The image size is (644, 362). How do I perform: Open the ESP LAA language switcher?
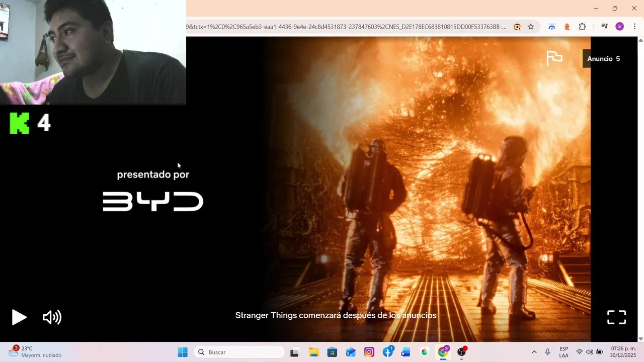(x=564, y=352)
